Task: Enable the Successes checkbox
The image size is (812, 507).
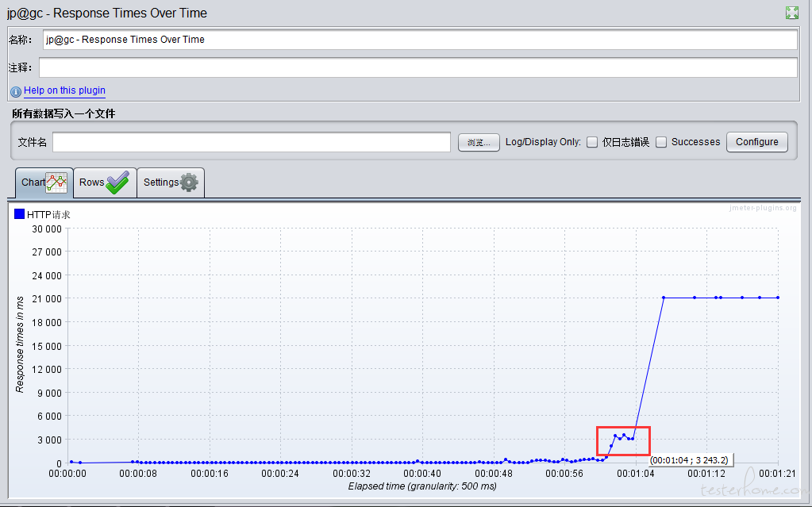Action: point(661,142)
